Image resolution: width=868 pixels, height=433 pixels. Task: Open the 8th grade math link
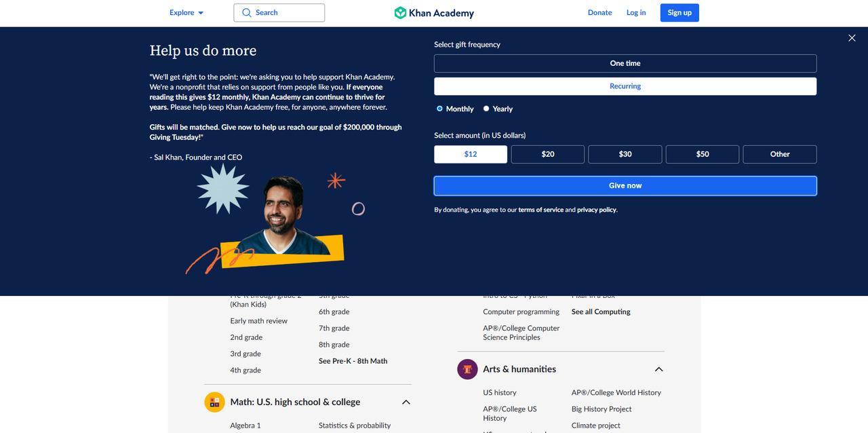[334, 345]
